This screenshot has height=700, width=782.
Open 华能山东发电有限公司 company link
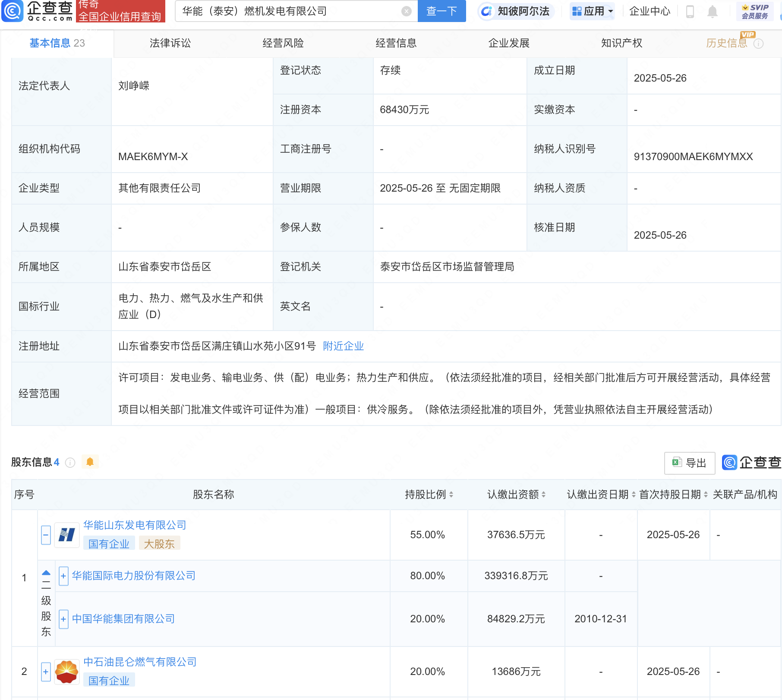click(x=135, y=525)
